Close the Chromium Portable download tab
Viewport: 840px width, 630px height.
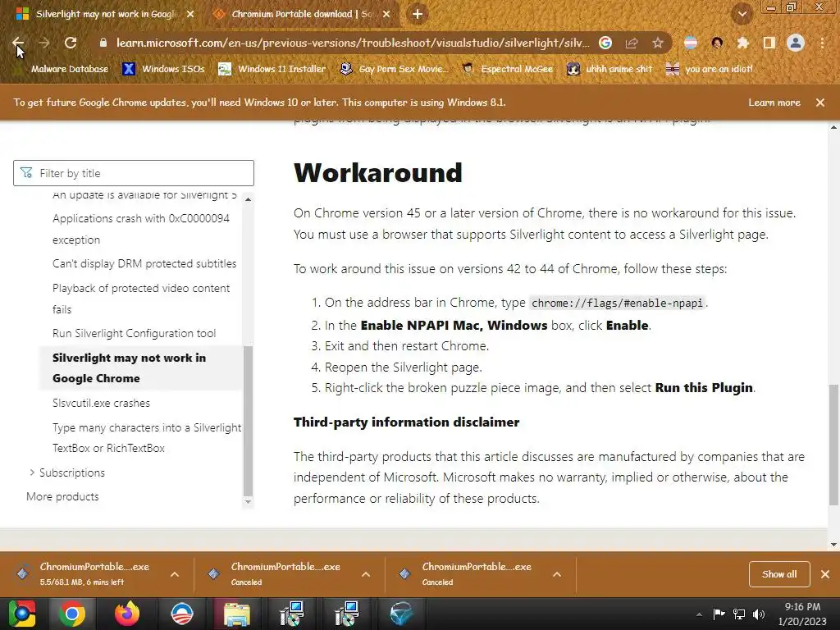[386, 14]
